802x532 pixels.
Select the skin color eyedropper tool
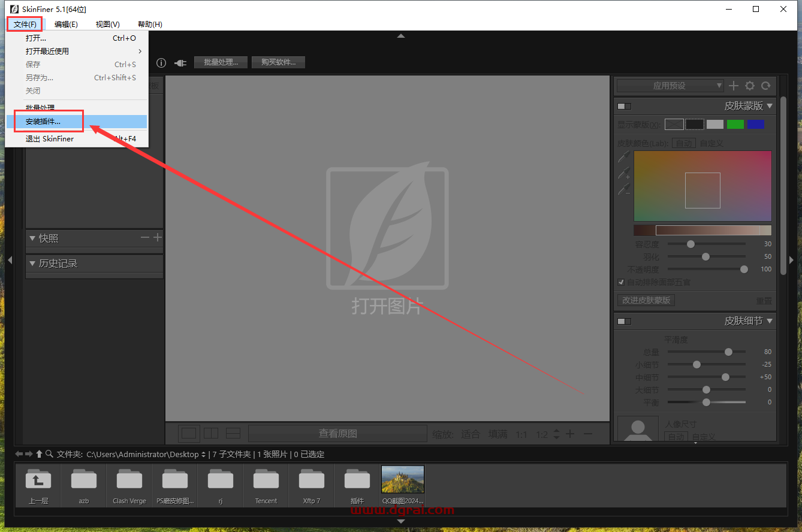pos(624,157)
